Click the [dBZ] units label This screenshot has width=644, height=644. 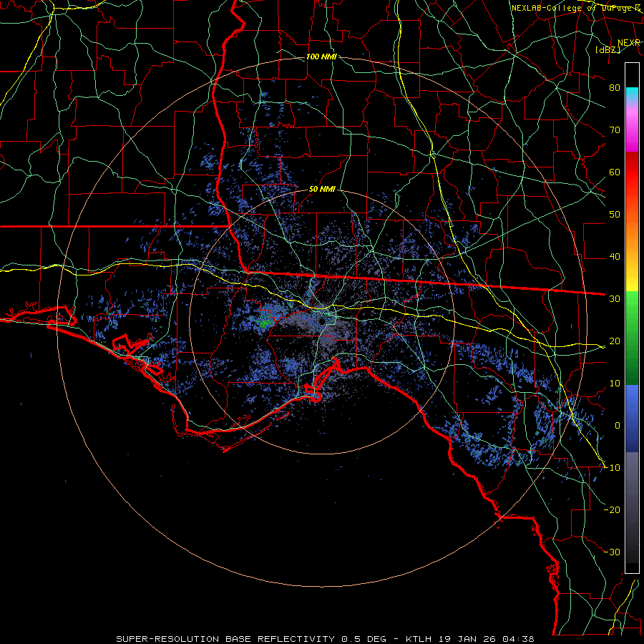click(x=608, y=49)
